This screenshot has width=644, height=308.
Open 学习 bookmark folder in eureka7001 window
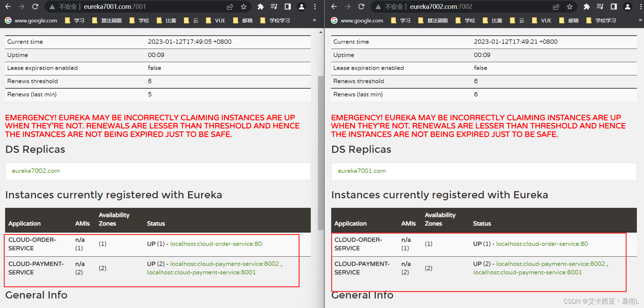pos(75,20)
